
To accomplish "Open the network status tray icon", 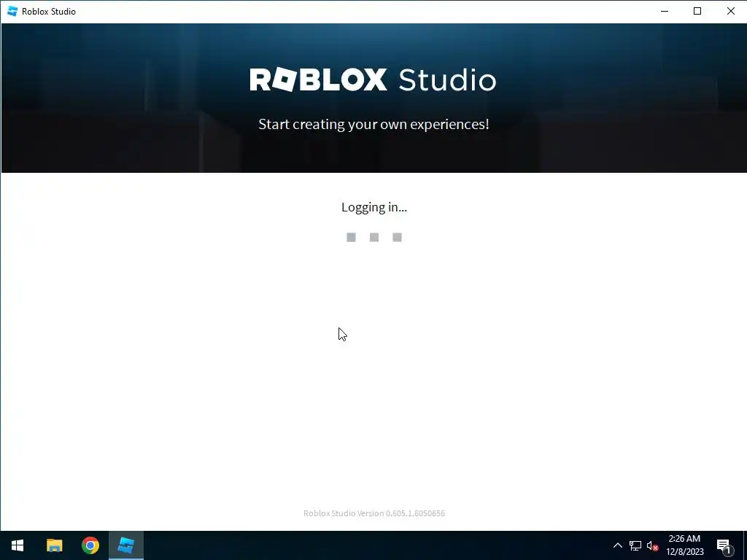I will coord(635,545).
